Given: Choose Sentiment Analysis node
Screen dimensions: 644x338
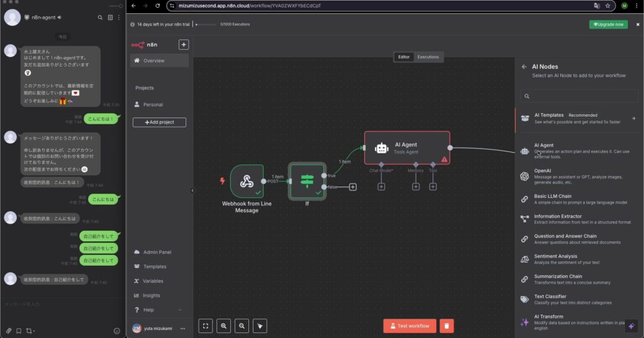Looking at the screenshot, I should 579,259.
